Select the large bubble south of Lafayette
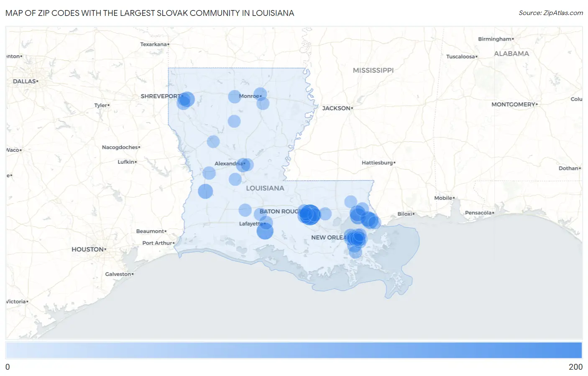This screenshot has width=588, height=376. point(265,231)
